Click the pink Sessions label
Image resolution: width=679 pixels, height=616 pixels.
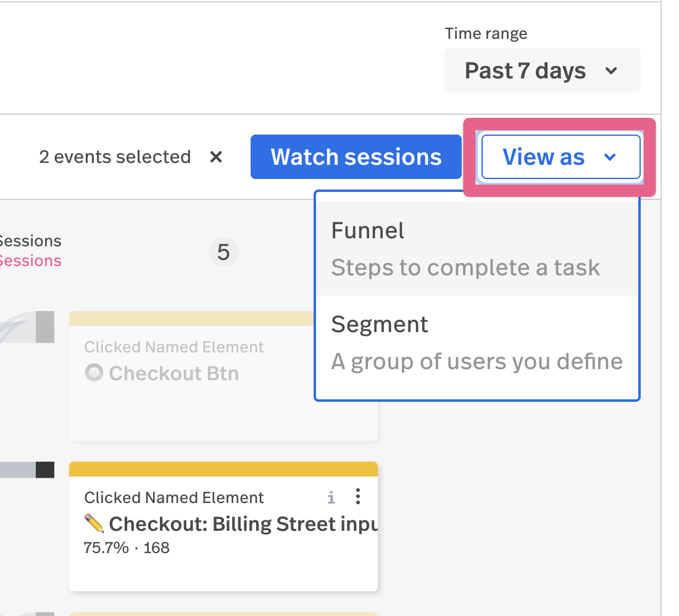(x=30, y=261)
